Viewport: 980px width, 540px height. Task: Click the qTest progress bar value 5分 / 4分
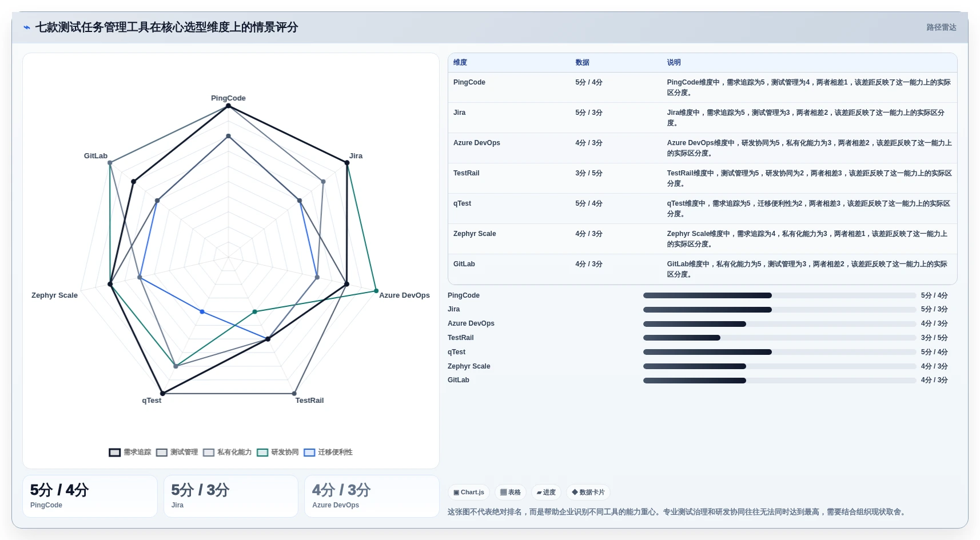point(934,352)
